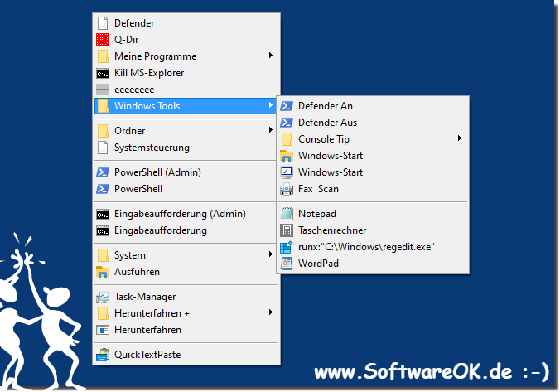560x392 pixels.
Task: Open Eingabeaufforderung (Admin)
Action: tap(186, 214)
